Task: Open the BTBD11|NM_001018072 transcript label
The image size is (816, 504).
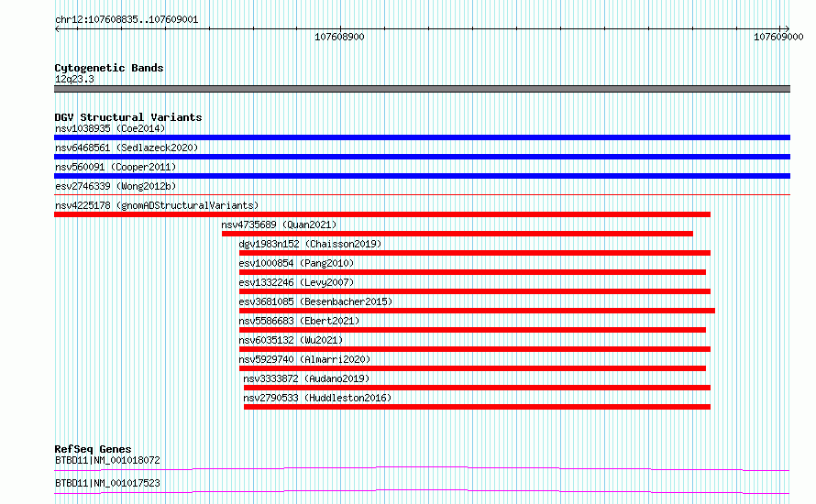Action: tap(107, 460)
